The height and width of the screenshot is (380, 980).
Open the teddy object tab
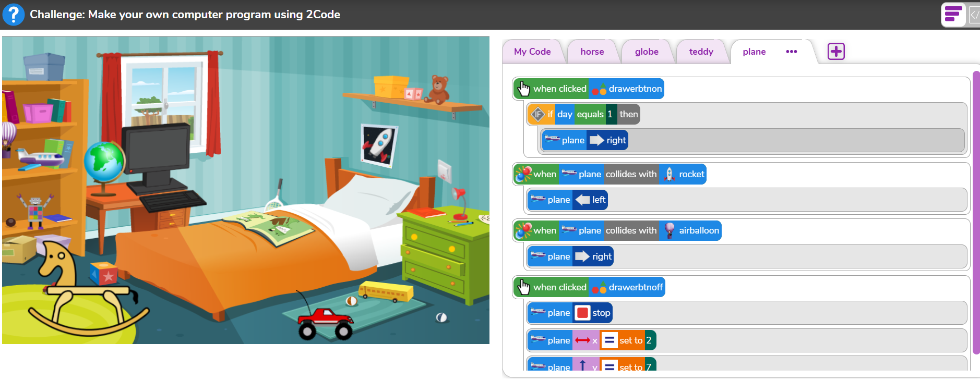coord(701,52)
